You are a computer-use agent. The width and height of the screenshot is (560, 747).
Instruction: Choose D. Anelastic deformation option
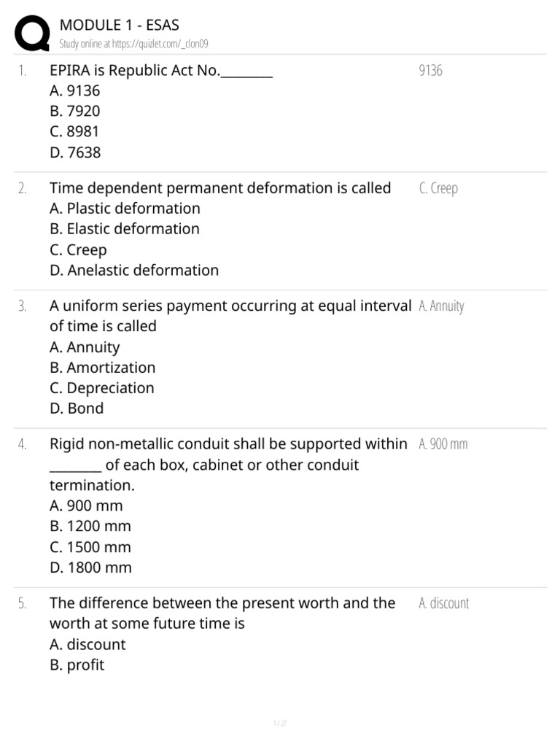tap(134, 270)
